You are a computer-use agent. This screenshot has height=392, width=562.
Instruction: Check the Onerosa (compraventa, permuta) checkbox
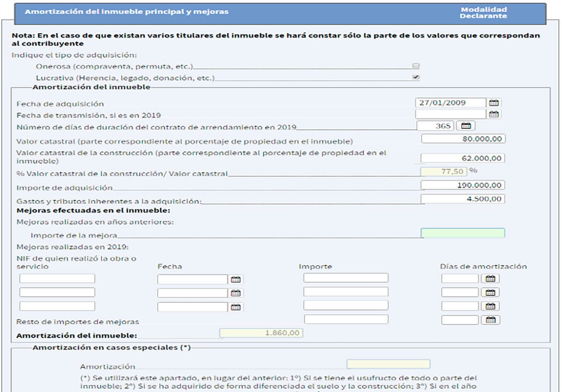[416, 66]
